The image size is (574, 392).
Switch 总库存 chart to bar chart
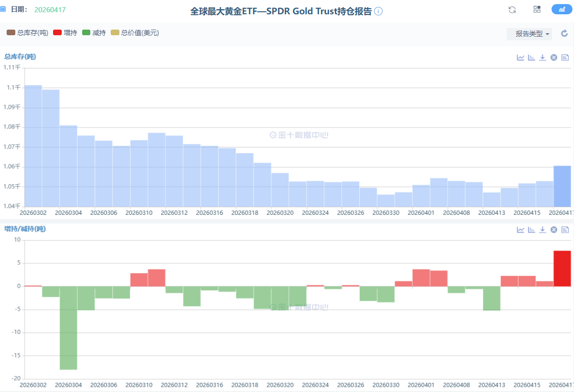tap(532, 58)
